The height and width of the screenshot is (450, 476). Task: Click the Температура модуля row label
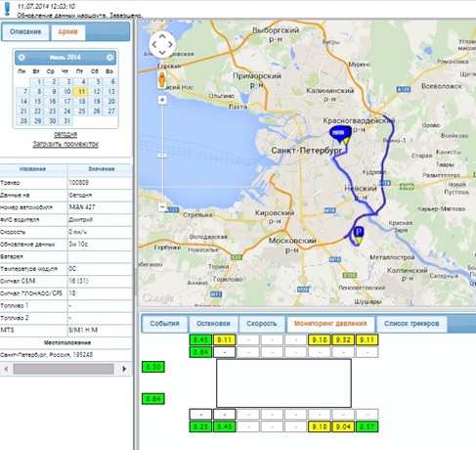point(28,269)
